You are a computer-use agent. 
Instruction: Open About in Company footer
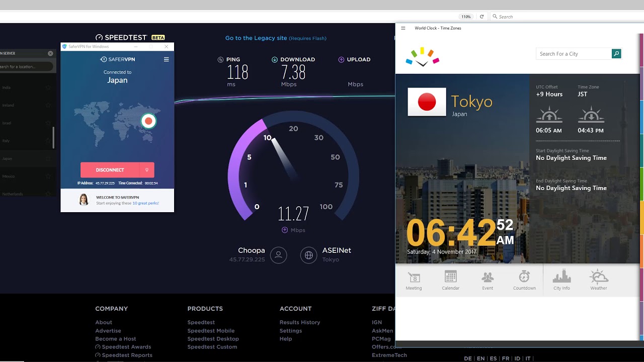pos(104,322)
